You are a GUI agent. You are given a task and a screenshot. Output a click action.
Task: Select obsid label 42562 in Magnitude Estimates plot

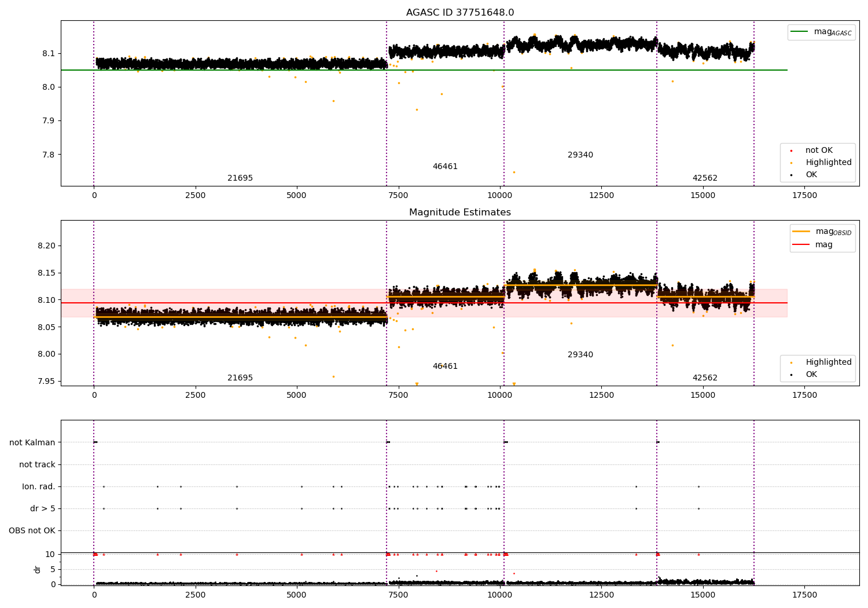tap(705, 378)
